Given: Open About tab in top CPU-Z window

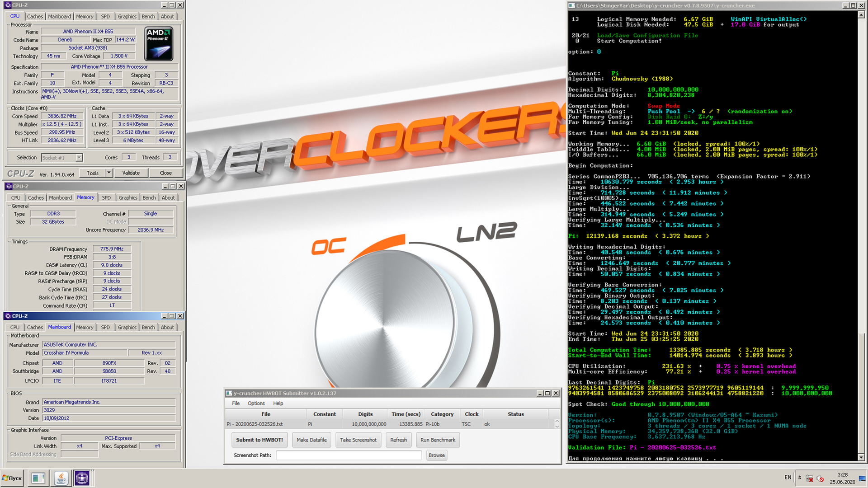Looking at the screenshot, I should (167, 16).
